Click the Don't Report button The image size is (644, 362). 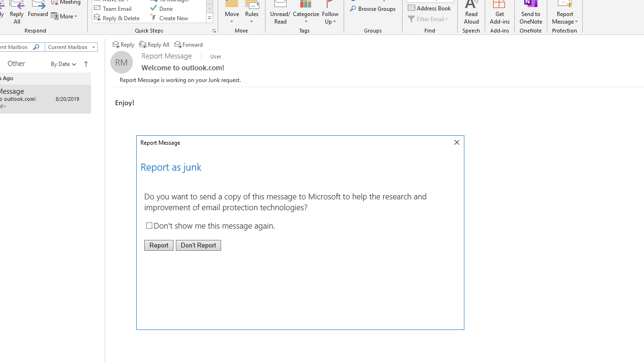click(x=198, y=245)
